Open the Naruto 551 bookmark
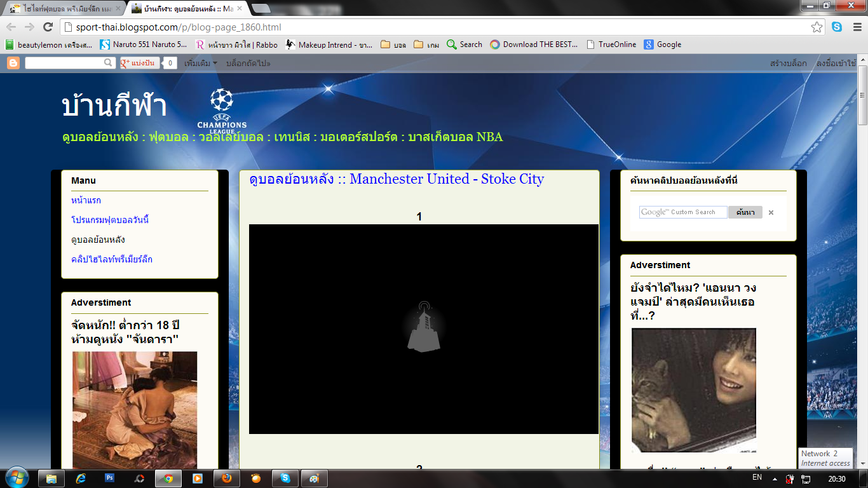868x488 pixels. click(144, 44)
